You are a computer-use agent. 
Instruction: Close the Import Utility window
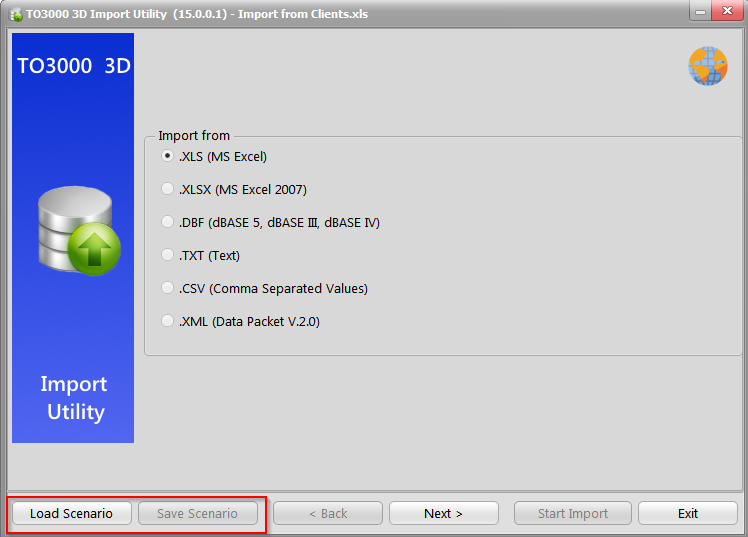pyautogui.click(x=727, y=11)
